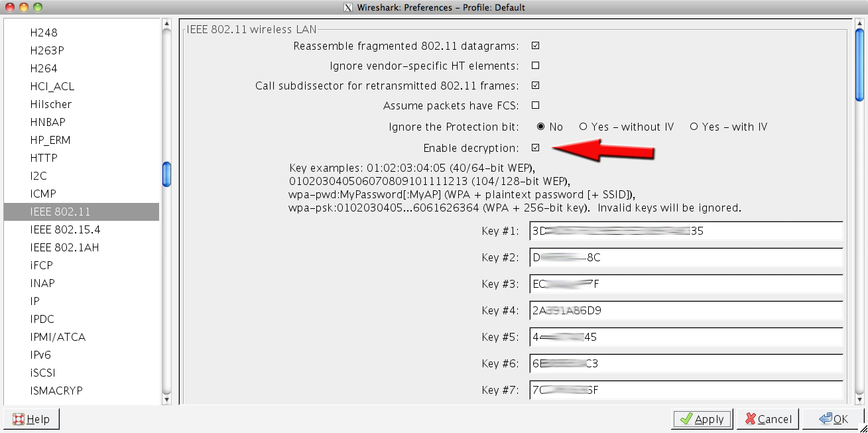
Task: Confirm preferences with OK button
Action: click(x=833, y=419)
